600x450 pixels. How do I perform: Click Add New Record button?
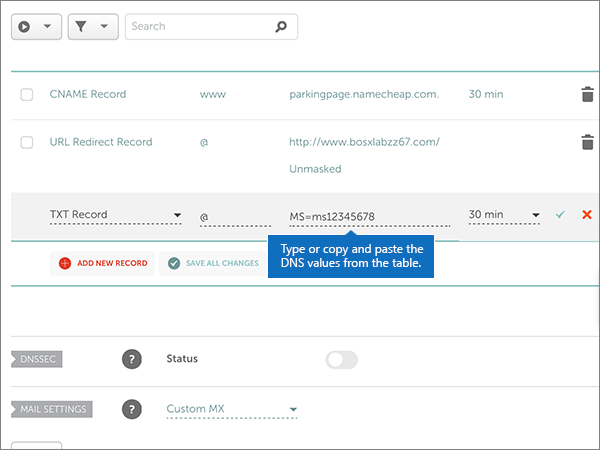[x=103, y=263]
